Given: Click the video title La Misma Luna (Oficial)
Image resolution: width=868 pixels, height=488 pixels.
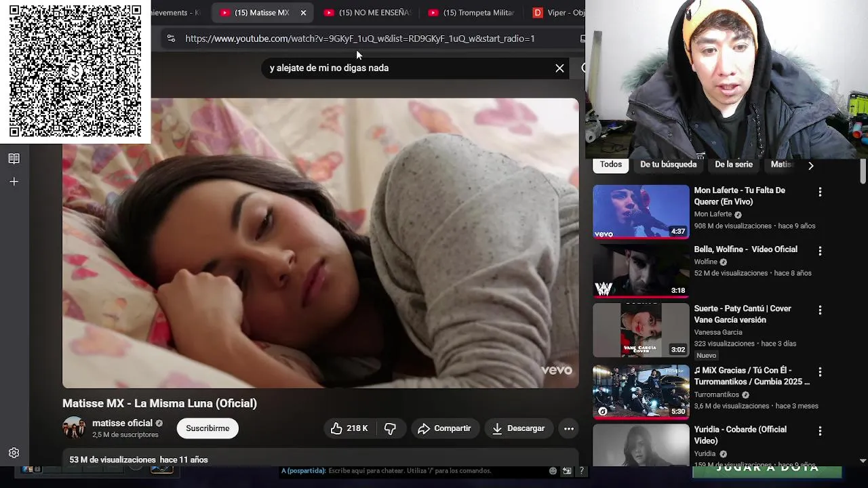Looking at the screenshot, I should point(159,403).
